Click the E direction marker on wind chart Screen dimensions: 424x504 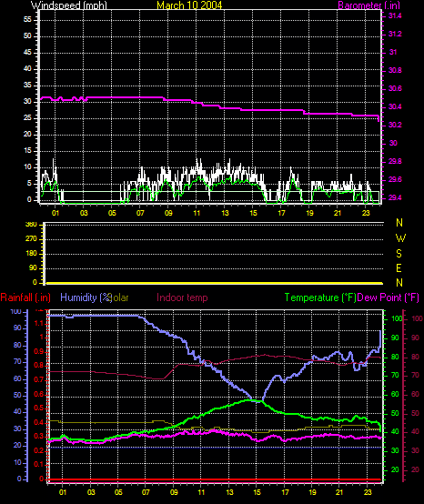point(399,268)
